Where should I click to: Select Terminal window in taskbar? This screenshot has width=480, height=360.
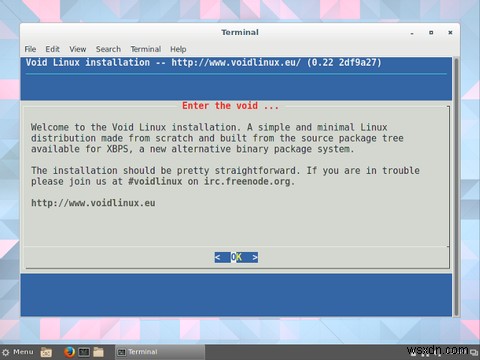[160, 352]
